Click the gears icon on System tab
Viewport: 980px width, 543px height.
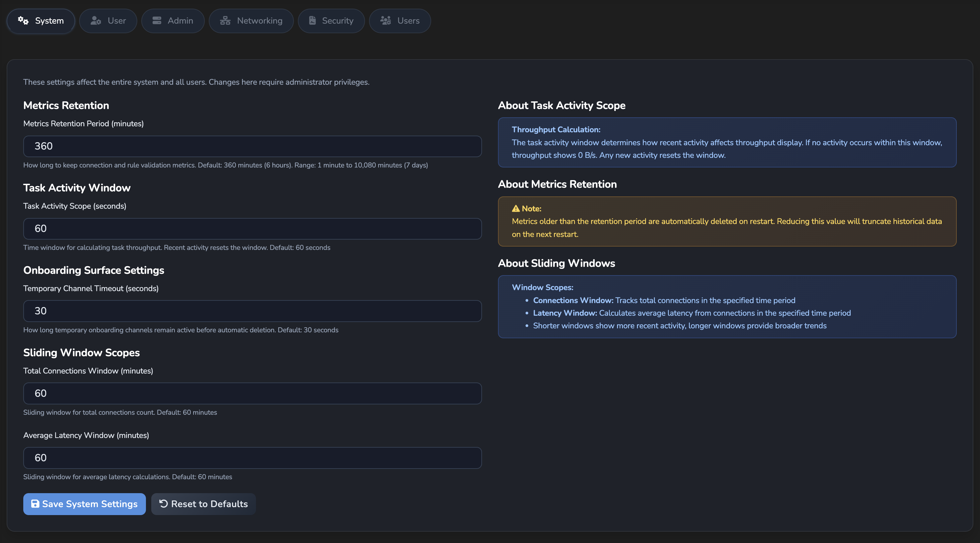coord(23,21)
